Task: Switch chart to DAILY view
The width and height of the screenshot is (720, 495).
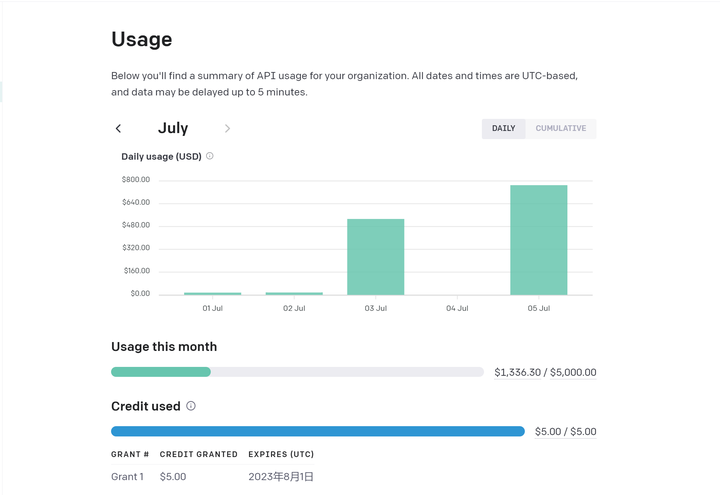Action: click(503, 128)
